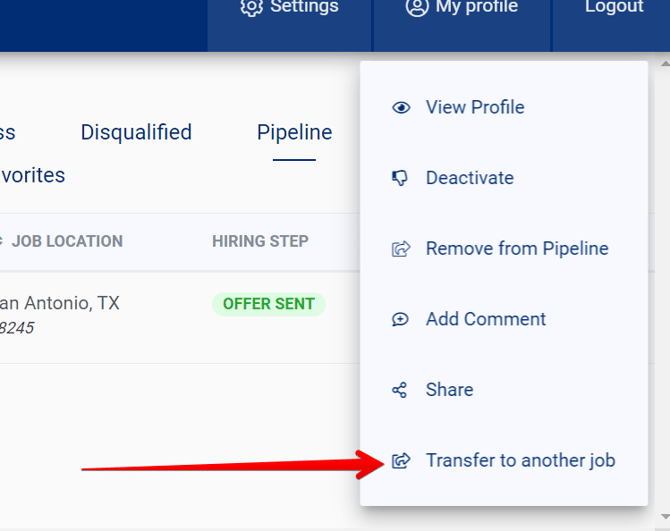Select the San Antonio, TX location cell

[59, 303]
